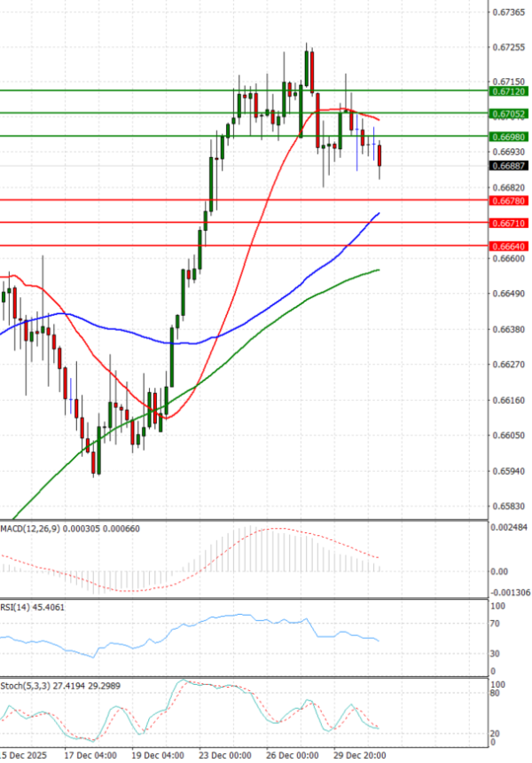Click the 0.67365 value on the price axis
This screenshot has height=763, width=532.
coord(507,12)
